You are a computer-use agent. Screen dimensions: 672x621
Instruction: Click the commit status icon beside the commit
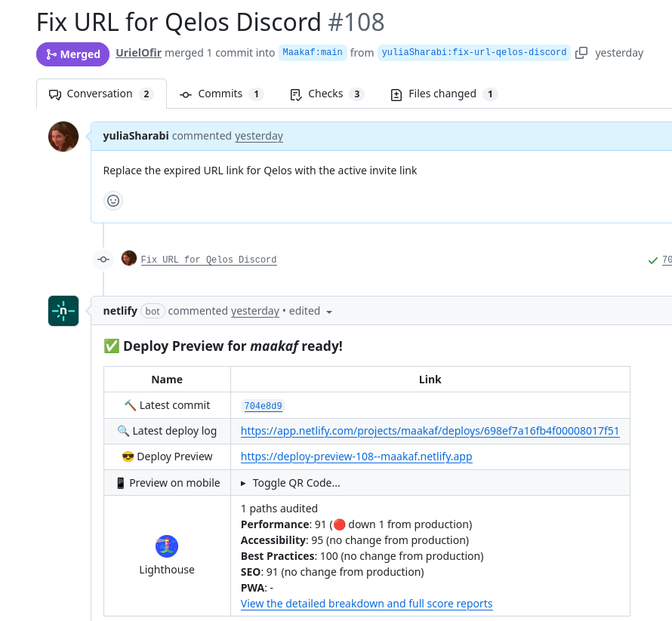click(x=103, y=259)
